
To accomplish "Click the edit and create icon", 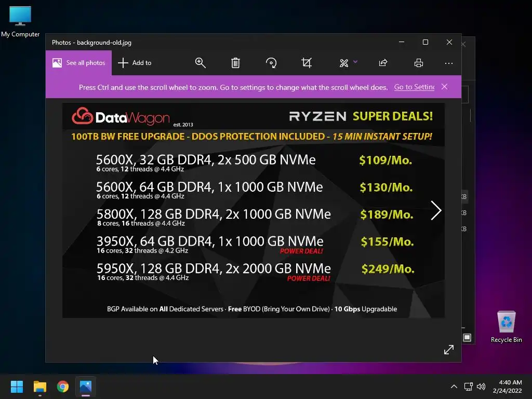I will [x=344, y=63].
